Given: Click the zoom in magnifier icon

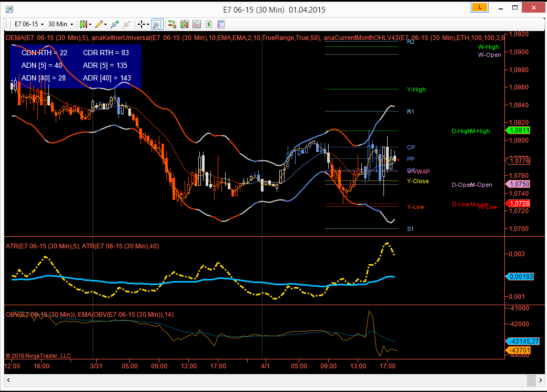Looking at the screenshot, I should click(115, 24).
